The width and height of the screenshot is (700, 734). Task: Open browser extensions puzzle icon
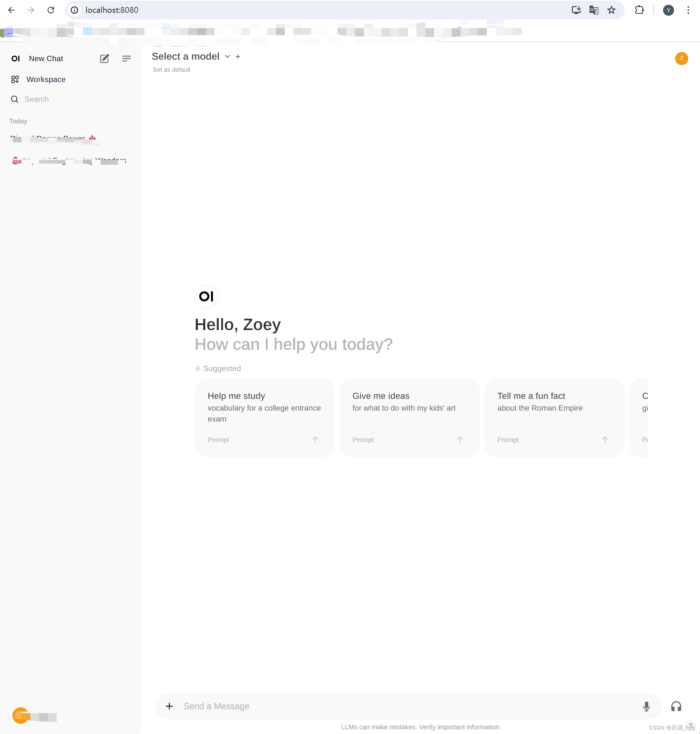pyautogui.click(x=639, y=10)
